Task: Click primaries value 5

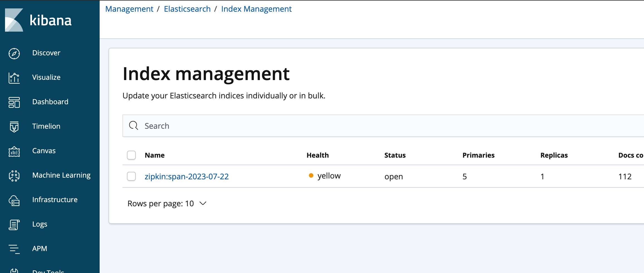Action: point(464,177)
